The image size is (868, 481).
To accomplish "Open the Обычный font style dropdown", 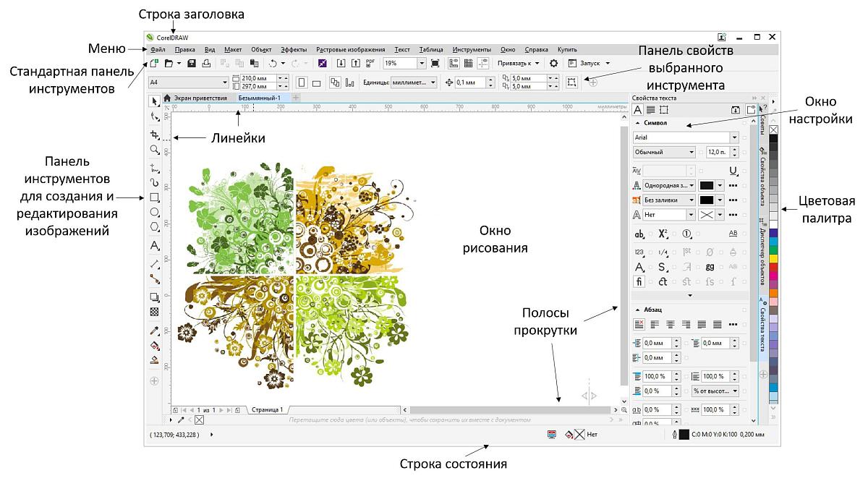I will (x=692, y=152).
